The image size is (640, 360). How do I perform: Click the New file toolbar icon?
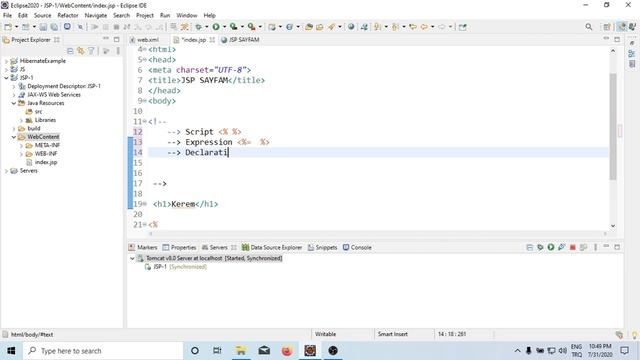[8, 27]
